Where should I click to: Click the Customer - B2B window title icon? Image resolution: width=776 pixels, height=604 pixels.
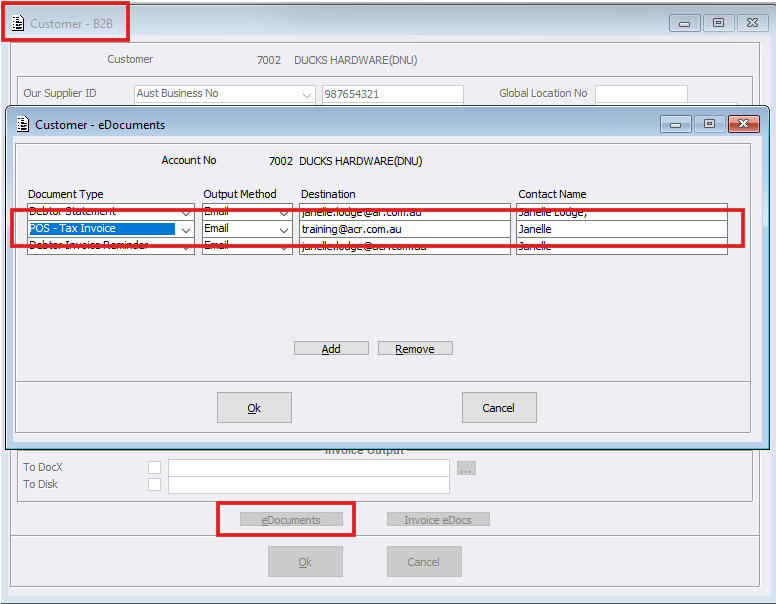pyautogui.click(x=18, y=23)
